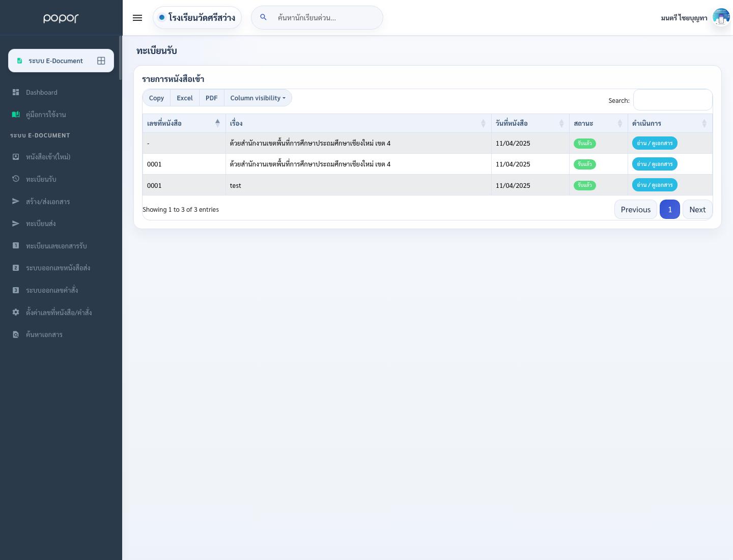Open ระบบออกเลขคำสั่ง menu item

pyautogui.click(x=52, y=290)
